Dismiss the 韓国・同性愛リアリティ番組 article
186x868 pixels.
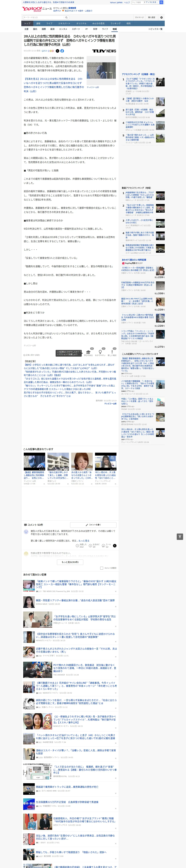pyautogui.click(x=115, y=607)
